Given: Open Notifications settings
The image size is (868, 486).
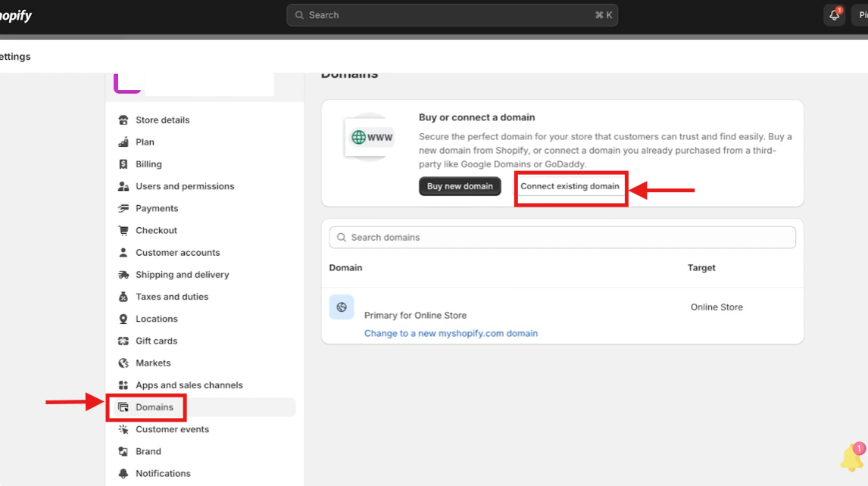Looking at the screenshot, I should click(x=163, y=475).
